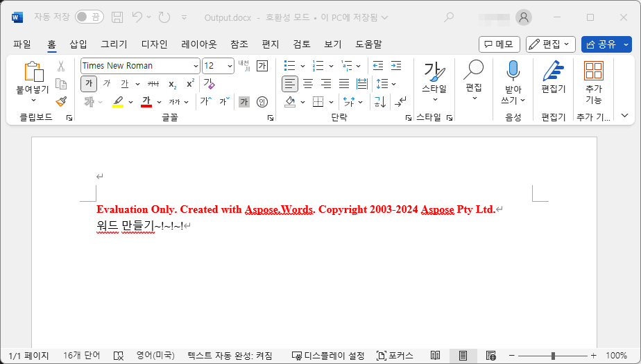This screenshot has height=364, width=641.
Task: Toggle bold formatting
Action: tap(89, 84)
